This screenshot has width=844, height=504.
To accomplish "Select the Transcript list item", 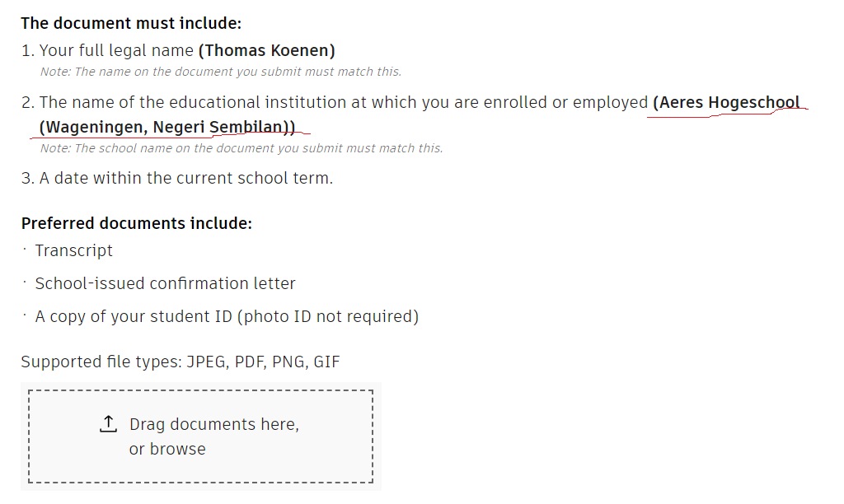I will (73, 250).
